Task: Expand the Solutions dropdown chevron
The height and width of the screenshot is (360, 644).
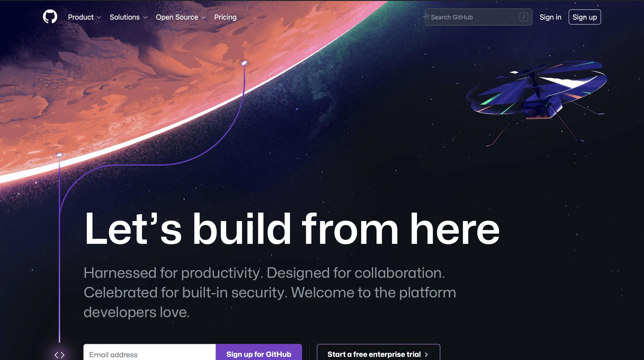Action: pyautogui.click(x=145, y=17)
